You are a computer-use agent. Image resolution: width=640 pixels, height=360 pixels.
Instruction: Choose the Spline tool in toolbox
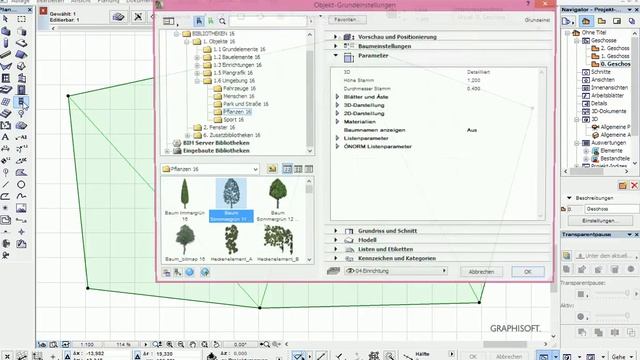[21, 196]
